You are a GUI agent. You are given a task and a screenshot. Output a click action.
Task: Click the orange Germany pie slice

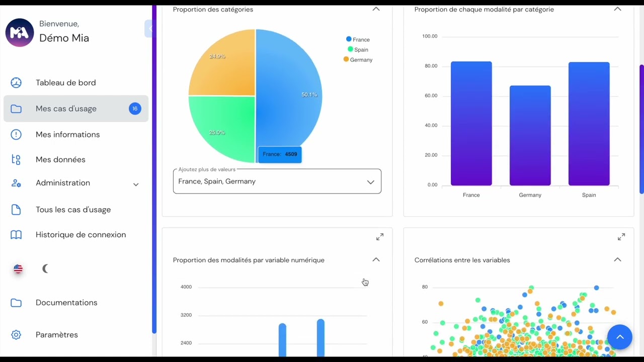[222, 62]
